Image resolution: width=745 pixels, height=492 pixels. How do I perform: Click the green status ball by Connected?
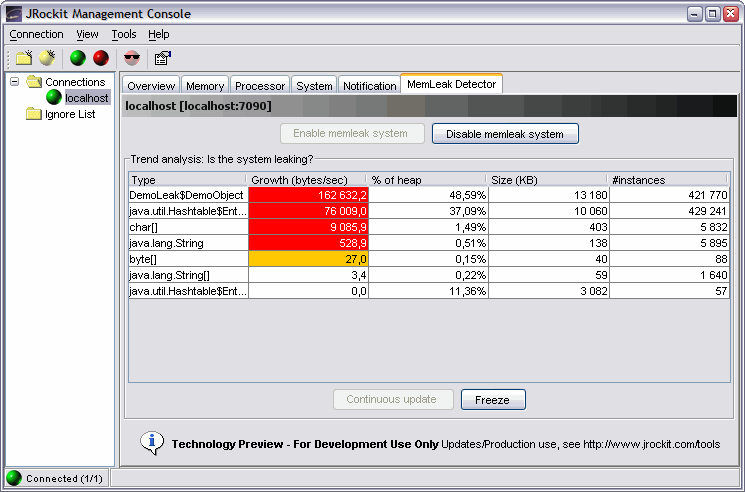click(14, 478)
